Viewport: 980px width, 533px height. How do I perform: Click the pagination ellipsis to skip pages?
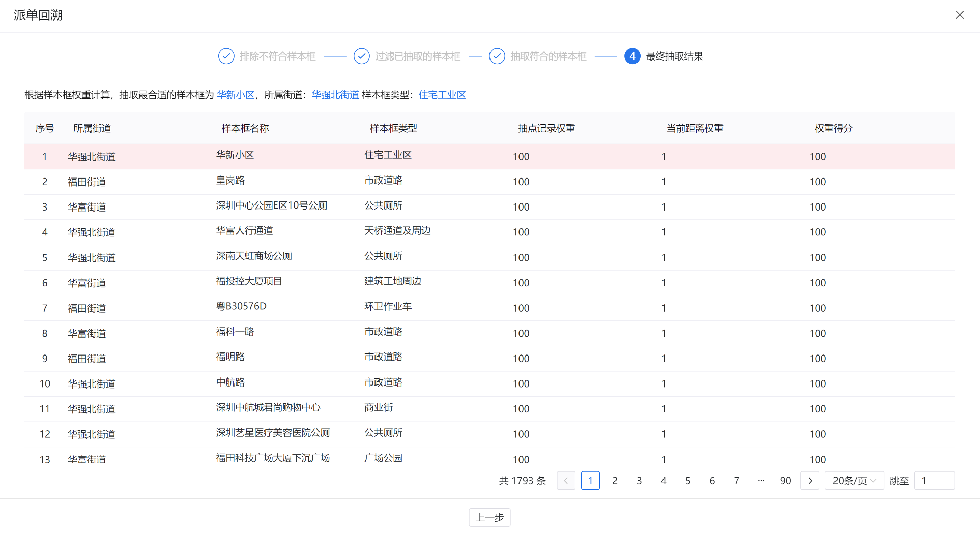[761, 481]
